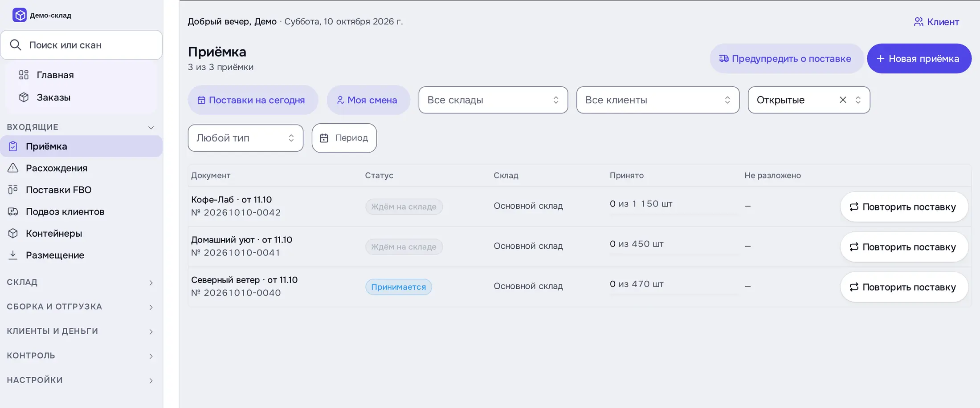Open document № 20261010-0042
This screenshot has width=980, height=408.
click(236, 213)
